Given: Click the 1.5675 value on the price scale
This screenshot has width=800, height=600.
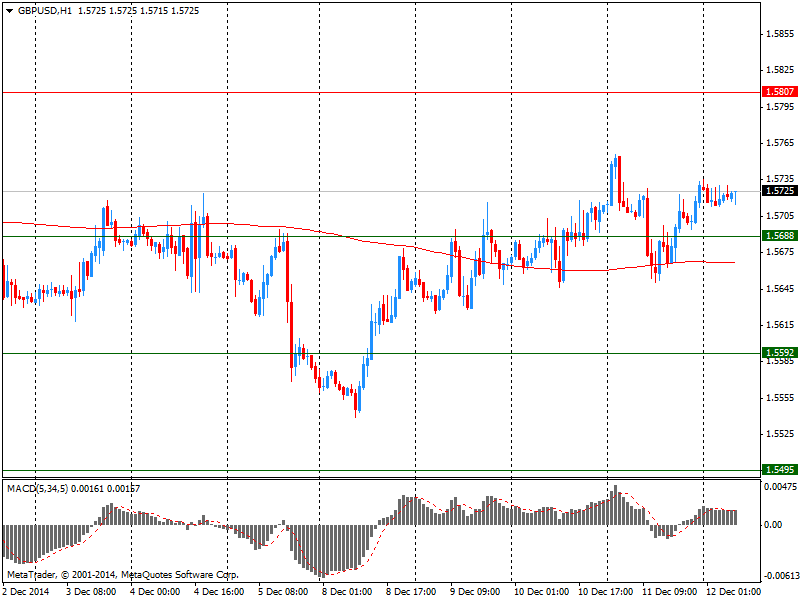Looking at the screenshot, I should click(780, 252).
